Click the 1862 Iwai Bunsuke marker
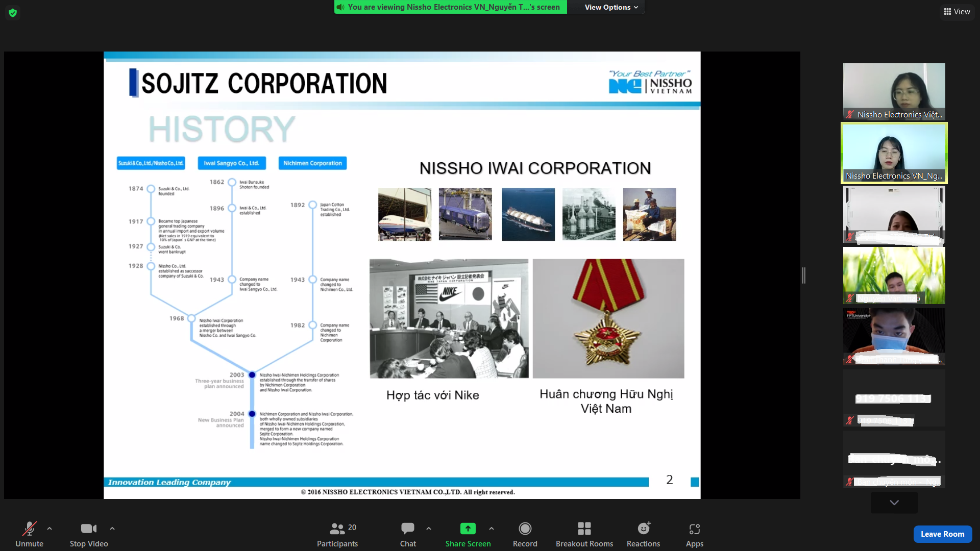Viewport: 980px width, 551px height. (232, 182)
